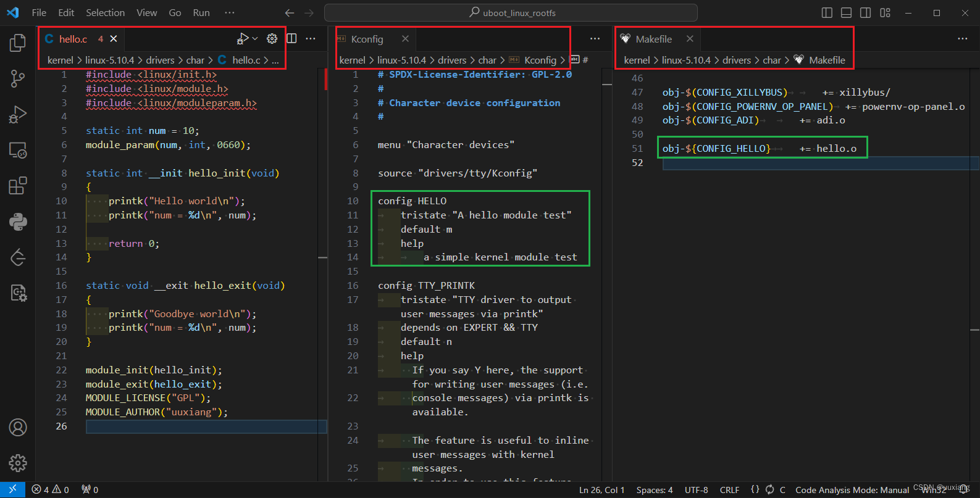Click 'linux-5.10.4' breadcrumb in hello.c editor

coord(109,60)
